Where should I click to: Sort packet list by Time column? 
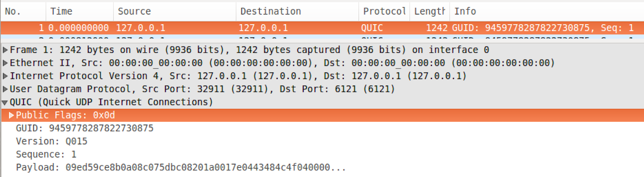pos(61,11)
